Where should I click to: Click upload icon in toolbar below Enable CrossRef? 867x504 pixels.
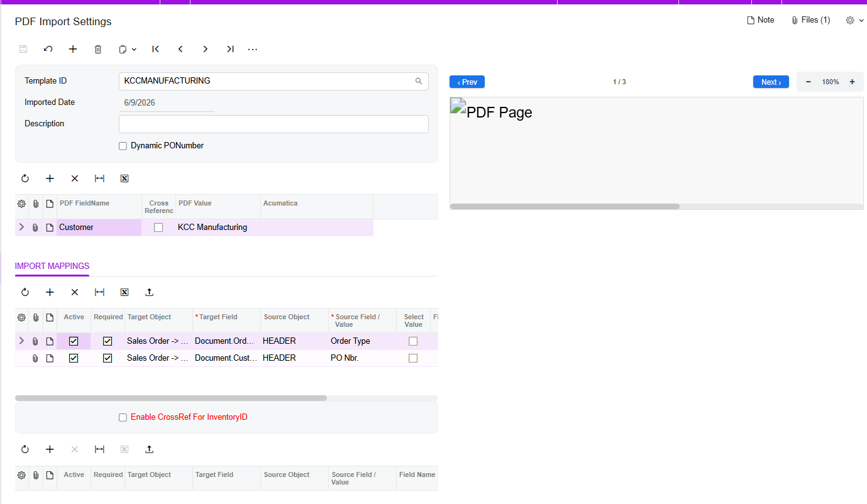(x=149, y=449)
